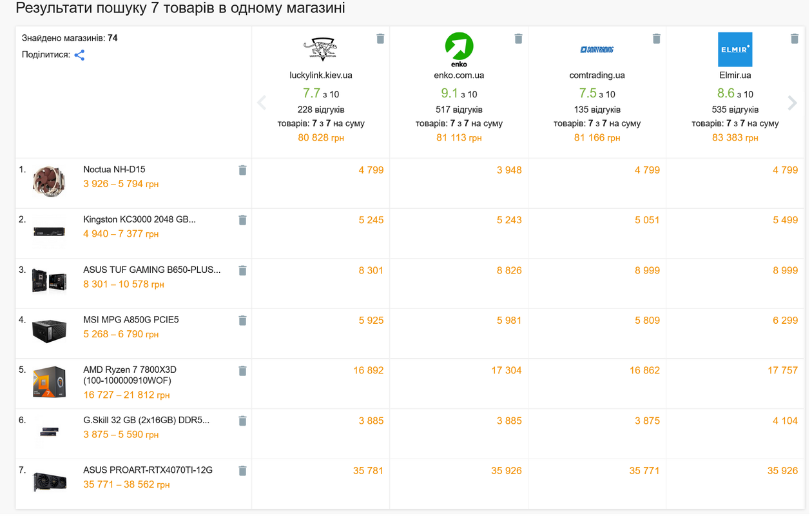Open comtrading.ua store link
Screen dimensions: 812x516
click(597, 75)
